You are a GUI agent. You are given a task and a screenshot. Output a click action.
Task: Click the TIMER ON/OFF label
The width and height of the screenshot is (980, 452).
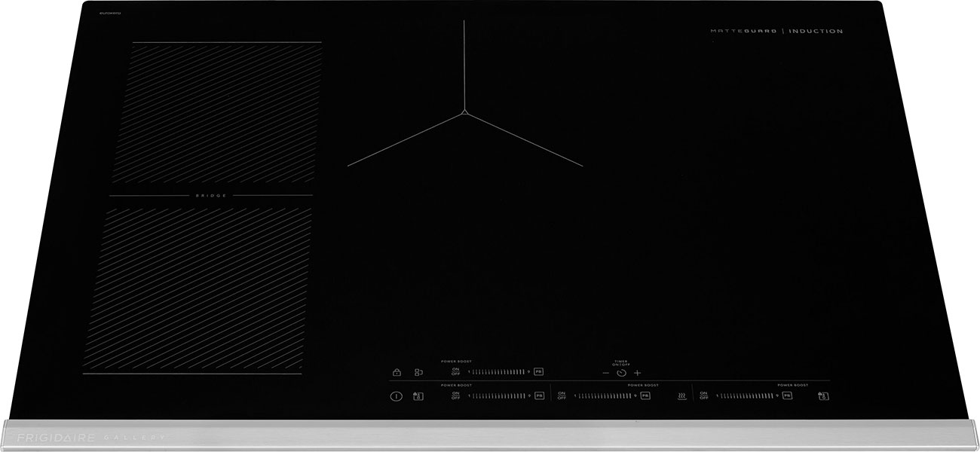coord(621,363)
